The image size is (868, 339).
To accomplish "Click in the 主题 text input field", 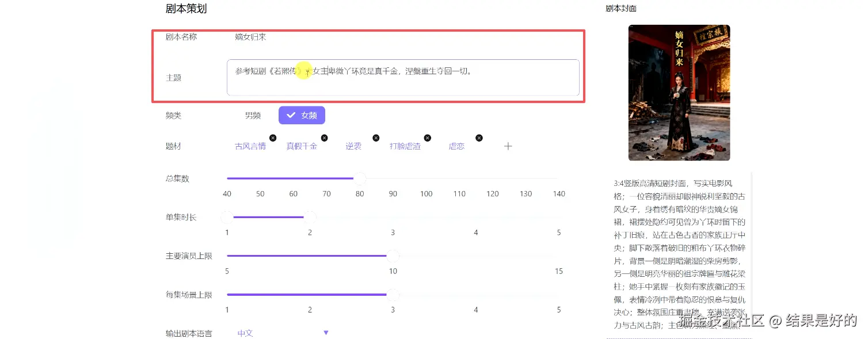I will point(403,77).
